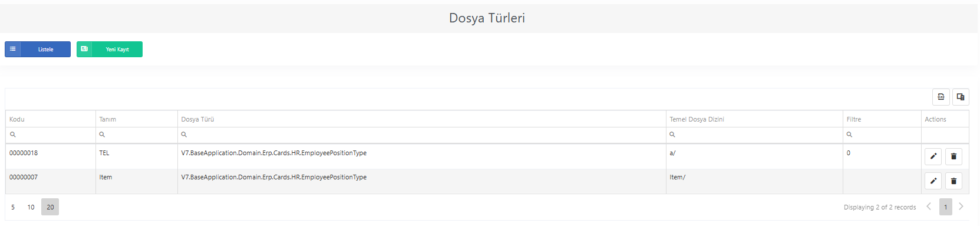This screenshot has width=980, height=226.
Task: Open the Kodu column search icon
Action: pyautogui.click(x=13, y=135)
